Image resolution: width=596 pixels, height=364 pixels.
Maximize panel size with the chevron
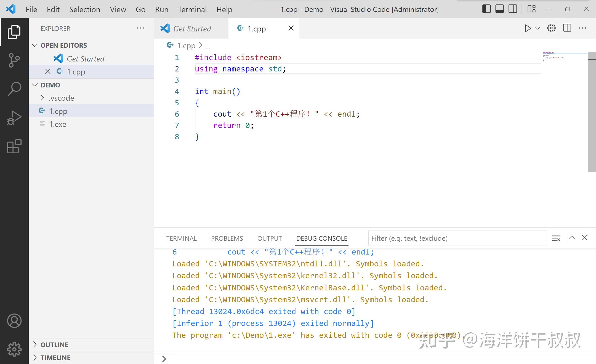[x=571, y=237]
